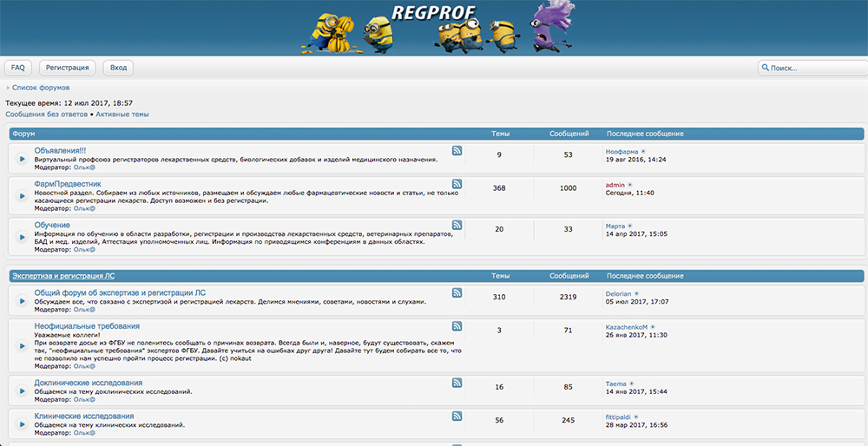868x446 pixels.
Task: Click status icon beside Доклинические исследования
Action: tap(22, 390)
